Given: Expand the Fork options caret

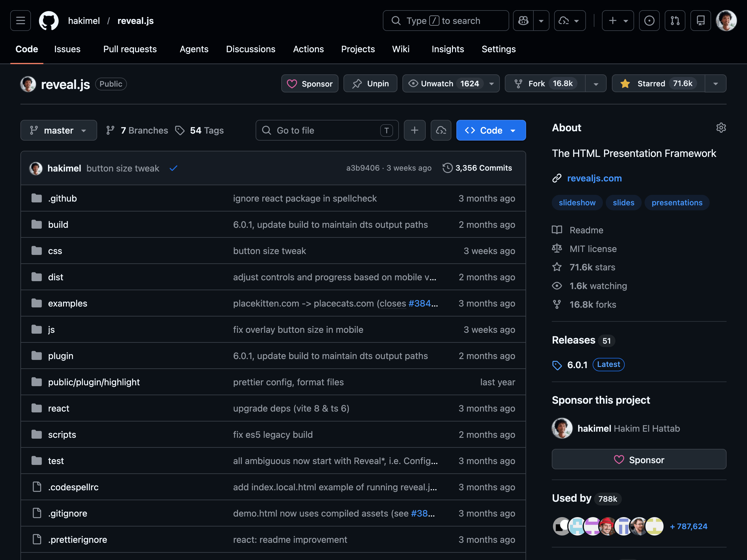Looking at the screenshot, I should point(596,84).
